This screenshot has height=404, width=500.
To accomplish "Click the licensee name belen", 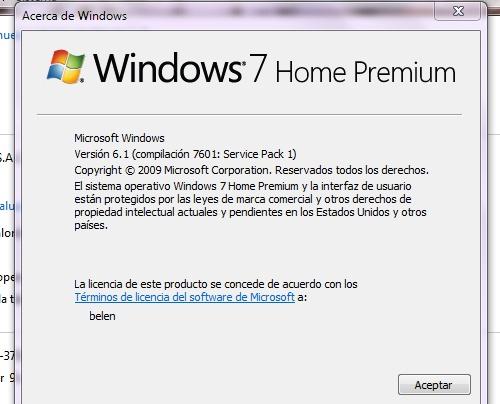I will click(x=102, y=316).
